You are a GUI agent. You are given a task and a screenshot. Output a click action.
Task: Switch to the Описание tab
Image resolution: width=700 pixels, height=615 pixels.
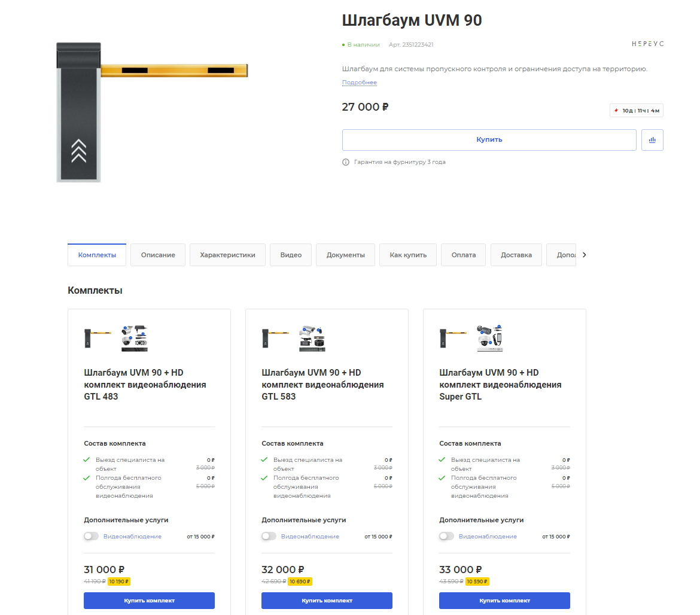pos(158,255)
